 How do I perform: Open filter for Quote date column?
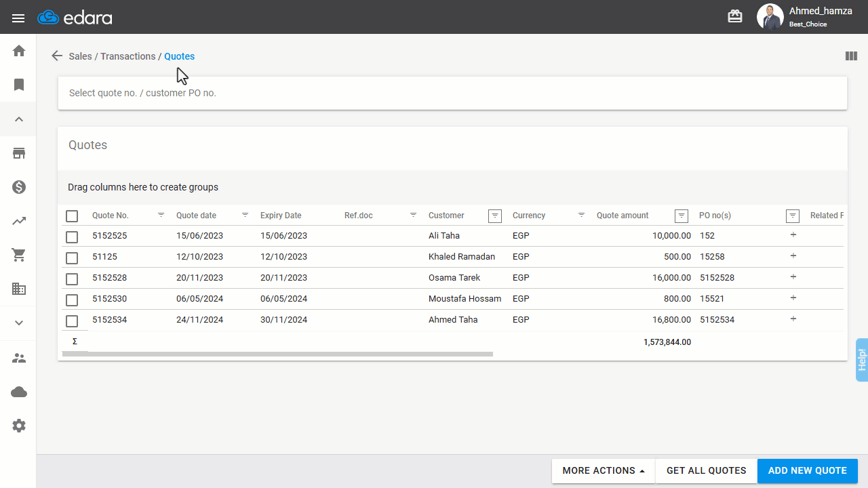(245, 215)
